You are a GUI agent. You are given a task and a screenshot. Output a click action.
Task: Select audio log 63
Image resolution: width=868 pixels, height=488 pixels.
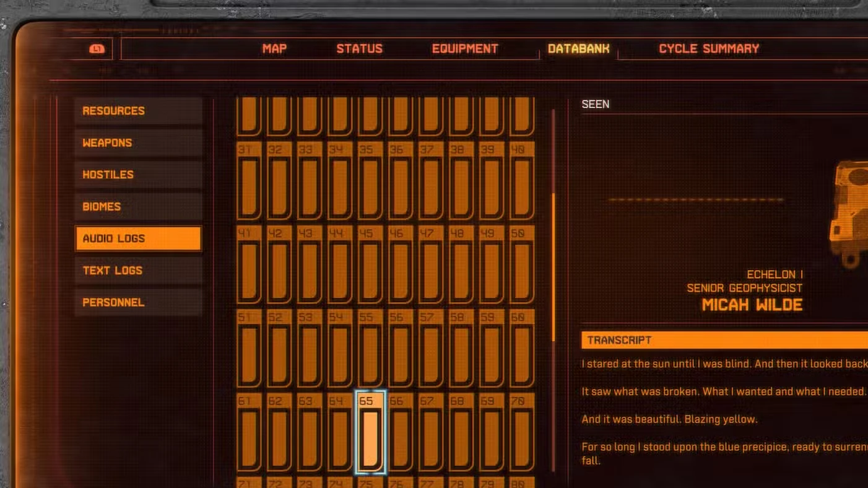click(x=309, y=432)
